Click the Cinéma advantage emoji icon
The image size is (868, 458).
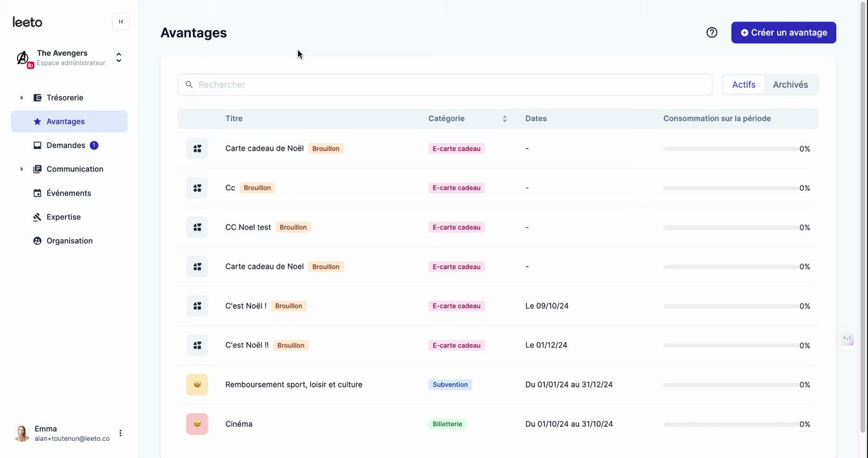[197, 424]
